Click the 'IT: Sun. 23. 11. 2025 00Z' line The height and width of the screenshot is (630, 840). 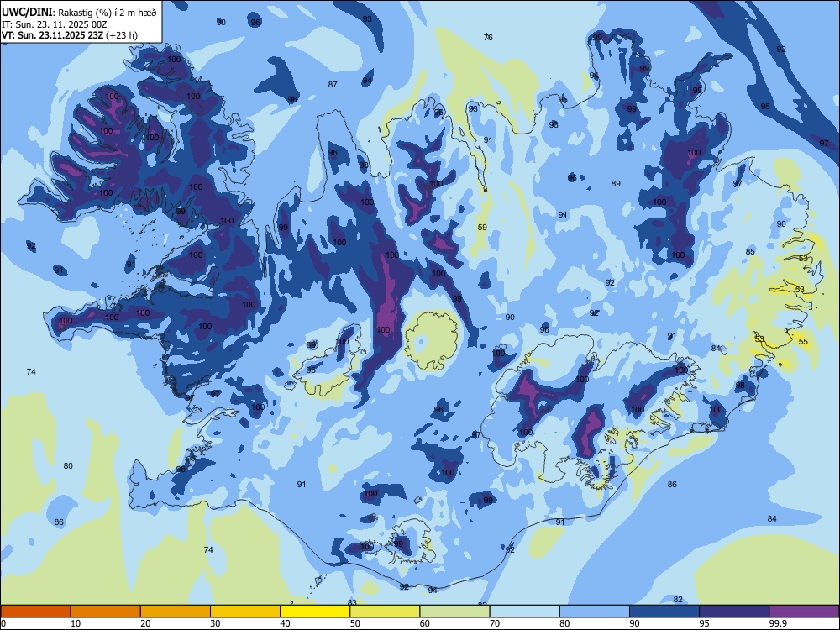point(55,24)
